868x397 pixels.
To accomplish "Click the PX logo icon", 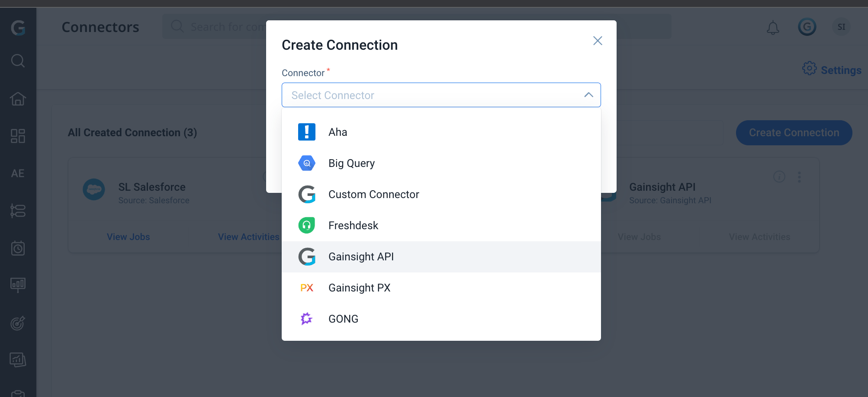I will (307, 288).
